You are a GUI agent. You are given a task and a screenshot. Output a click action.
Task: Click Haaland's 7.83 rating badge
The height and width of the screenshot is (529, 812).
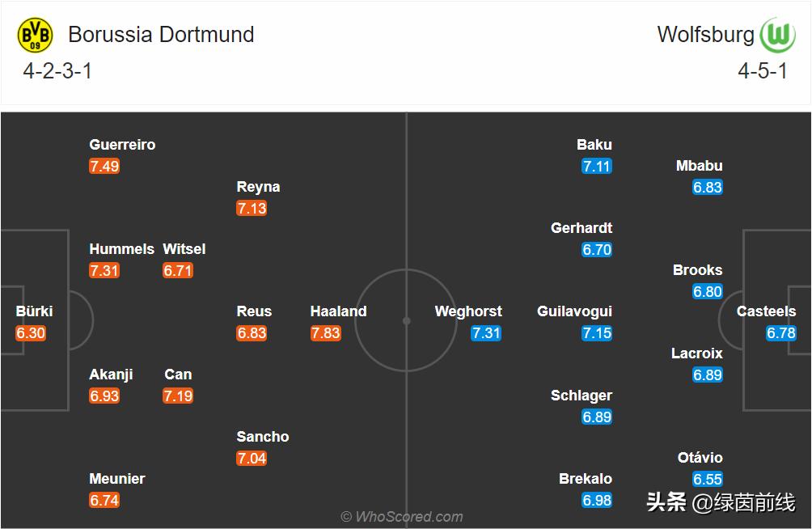pyautogui.click(x=325, y=333)
